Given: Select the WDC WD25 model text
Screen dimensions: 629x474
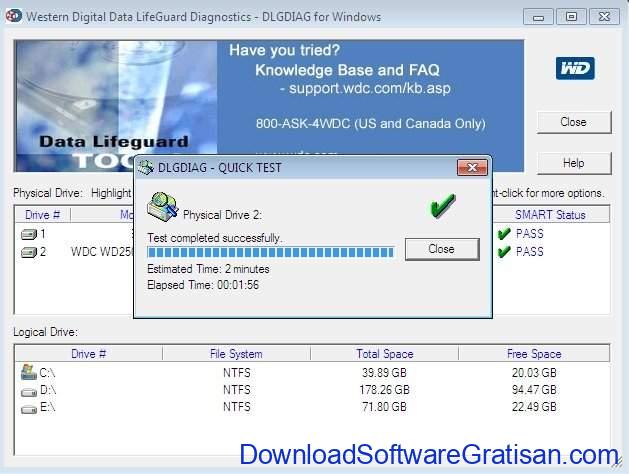Looking at the screenshot, I should pos(102,252).
